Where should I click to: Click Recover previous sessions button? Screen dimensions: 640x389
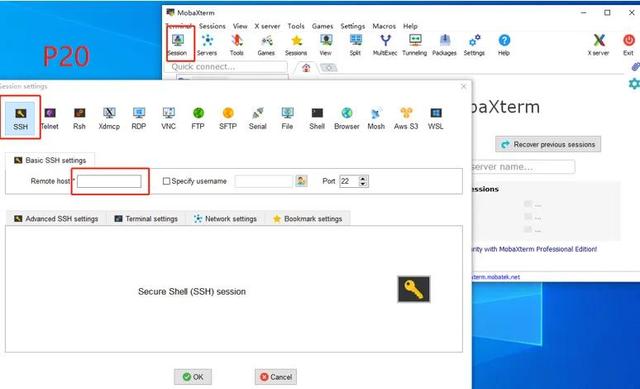pyautogui.click(x=548, y=144)
